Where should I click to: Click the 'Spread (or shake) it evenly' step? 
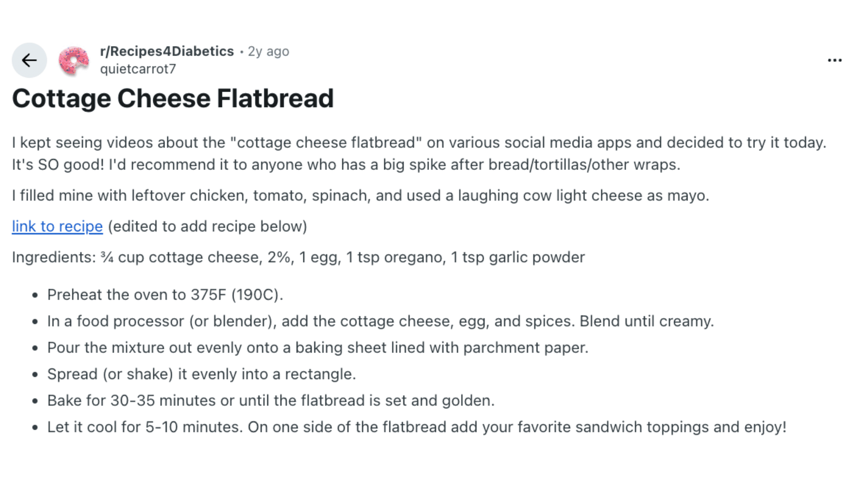point(202,374)
